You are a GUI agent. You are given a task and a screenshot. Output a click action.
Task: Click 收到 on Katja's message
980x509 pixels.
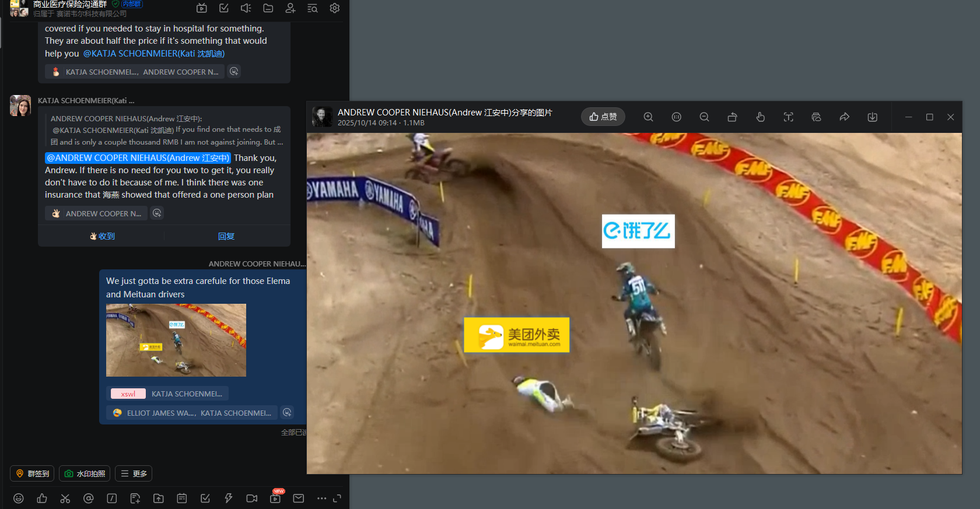(x=101, y=236)
